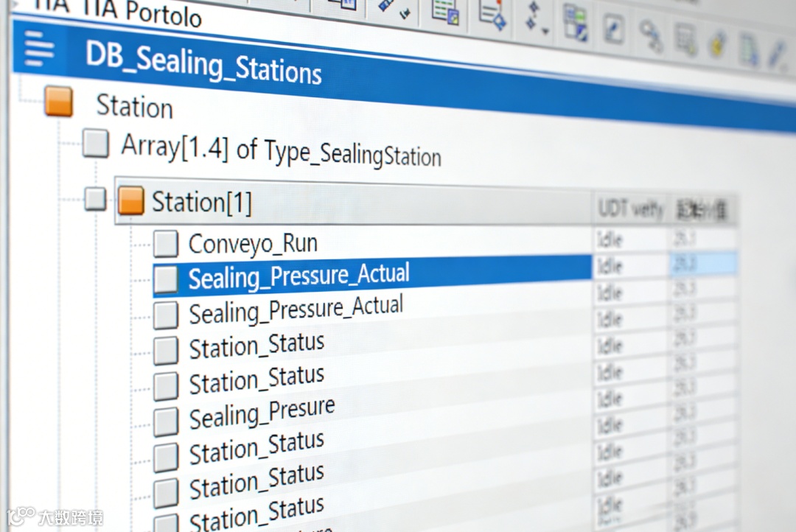Image resolution: width=796 pixels, height=532 pixels.
Task: Select the Sealing_Presure member
Action: pos(262,413)
